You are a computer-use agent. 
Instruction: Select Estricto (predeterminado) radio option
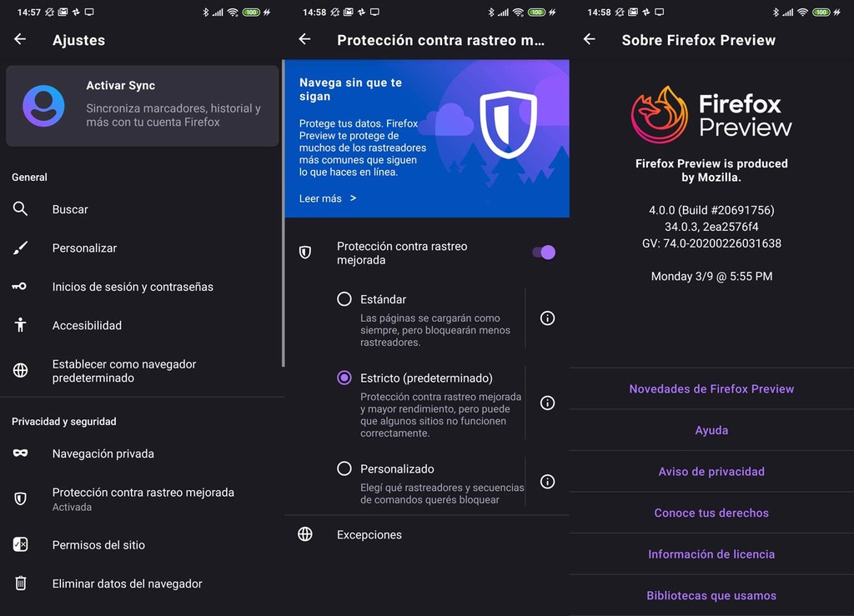tap(344, 378)
